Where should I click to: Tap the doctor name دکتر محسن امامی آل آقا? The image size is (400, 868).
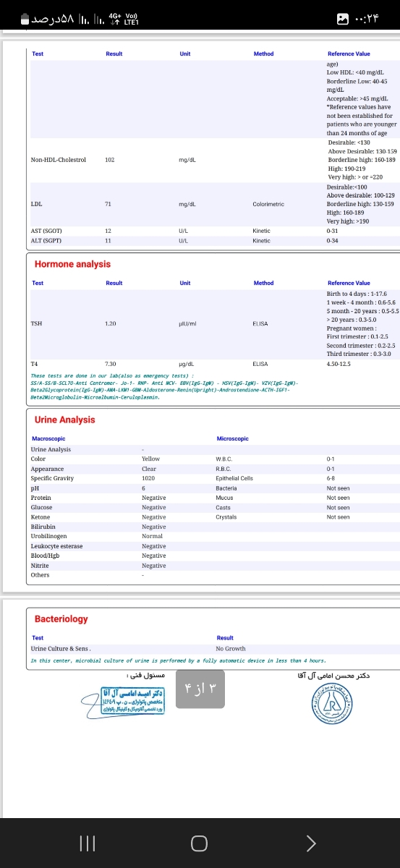point(333,675)
